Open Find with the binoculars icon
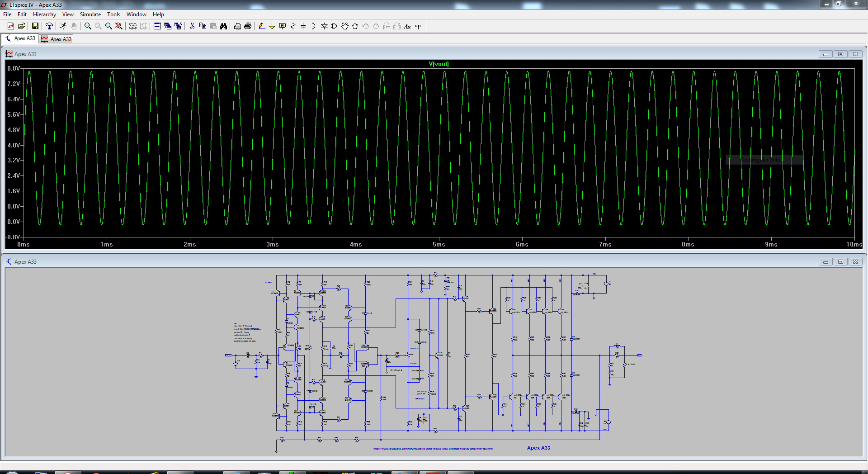Screen dimensions: 868x474 223,26
